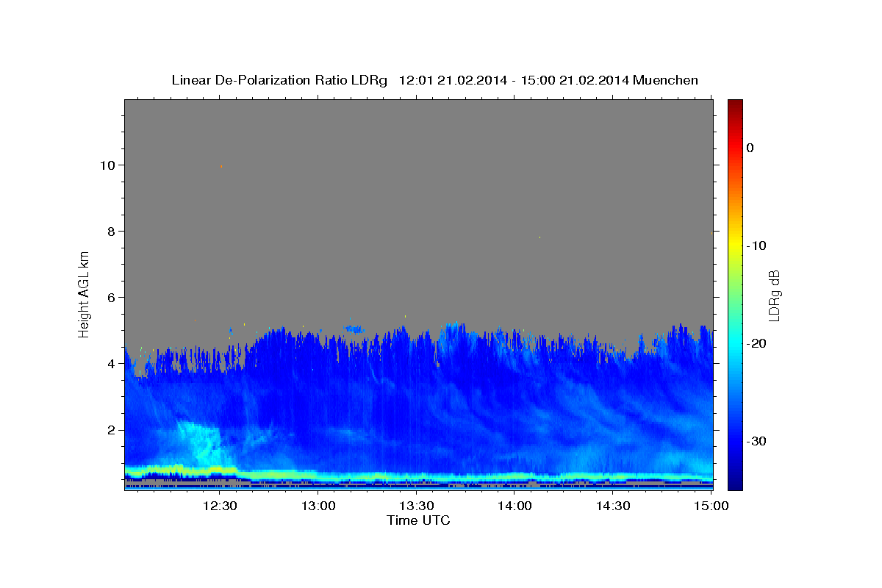Click the colorbar label '-30'

pyautogui.click(x=756, y=441)
